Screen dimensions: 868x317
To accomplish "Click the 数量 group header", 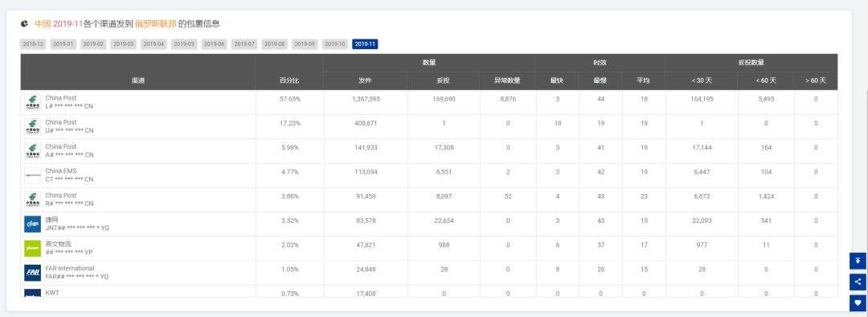I will (429, 63).
